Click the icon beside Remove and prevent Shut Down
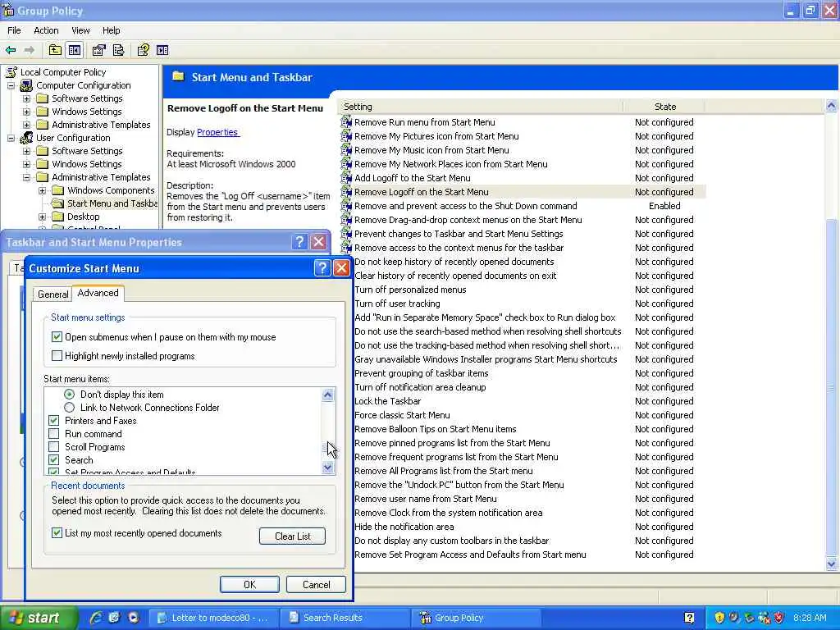The image size is (840, 630). click(x=347, y=206)
